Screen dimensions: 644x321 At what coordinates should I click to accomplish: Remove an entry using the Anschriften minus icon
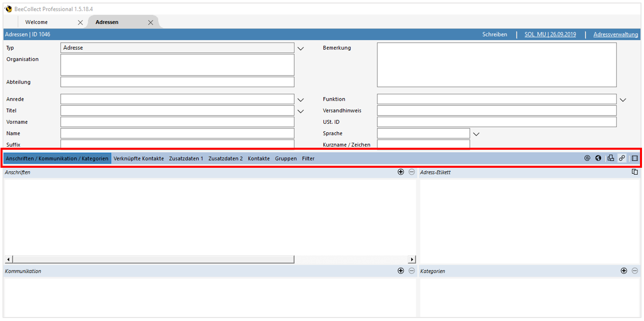[411, 172]
